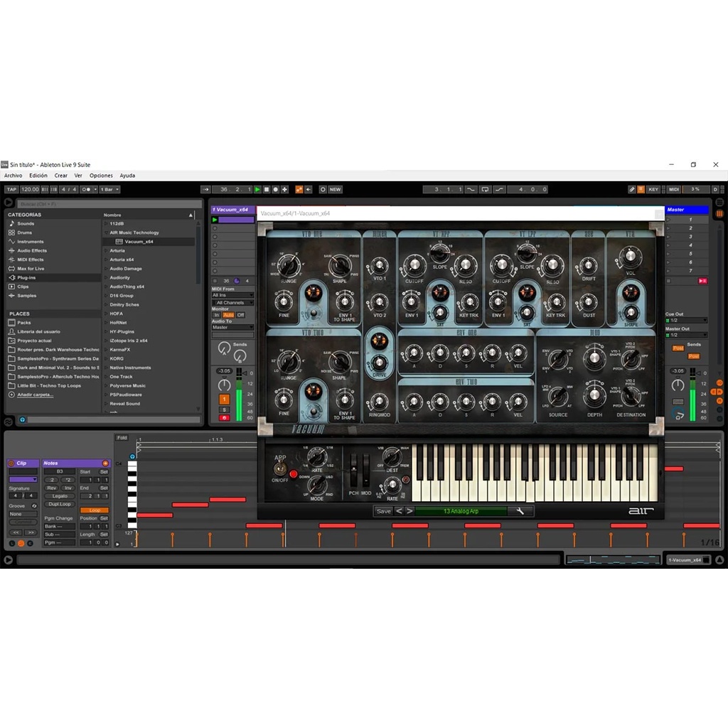Click the metronome toggle icon
This screenshot has height=728, width=728.
click(86, 189)
